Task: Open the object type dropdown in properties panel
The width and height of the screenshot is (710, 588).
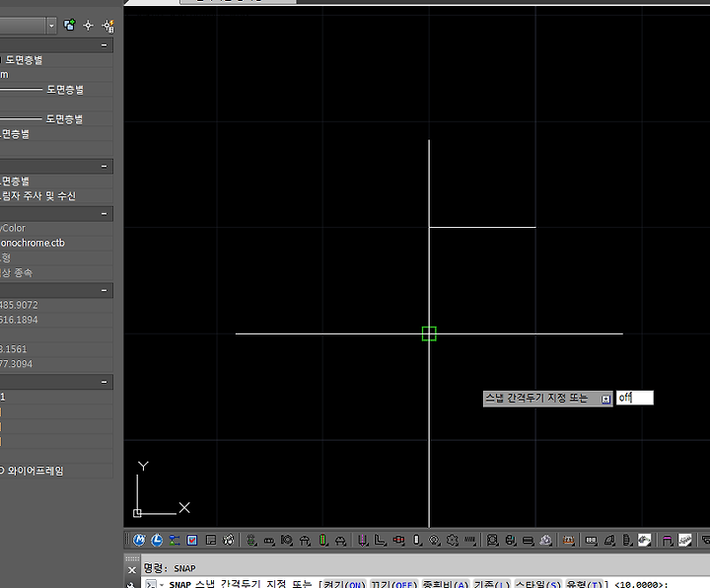Action: pyautogui.click(x=51, y=26)
